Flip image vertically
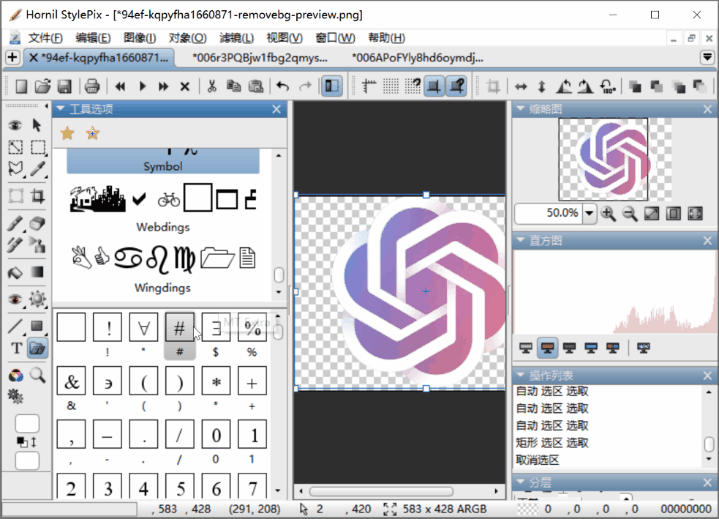The width and height of the screenshot is (719, 519). pyautogui.click(x=542, y=86)
